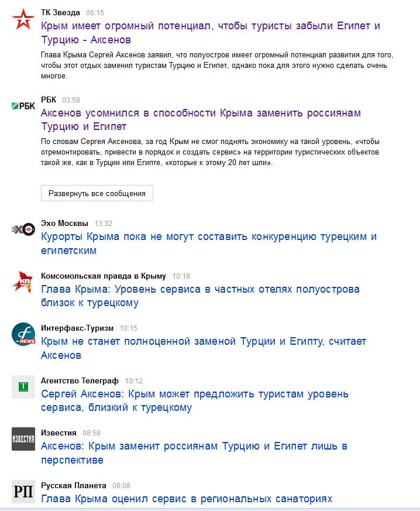Click the Интерфакс-Туризм round news logo
Screen dimensions: 420x511
tap(23, 334)
